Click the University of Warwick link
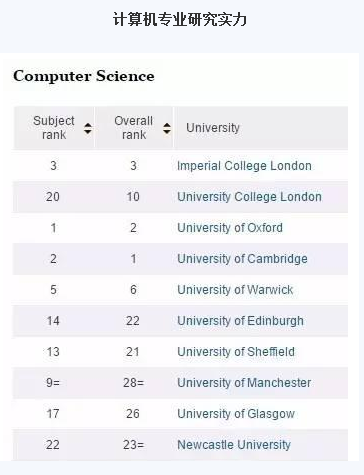Viewport: 364px width, 475px height. click(235, 290)
